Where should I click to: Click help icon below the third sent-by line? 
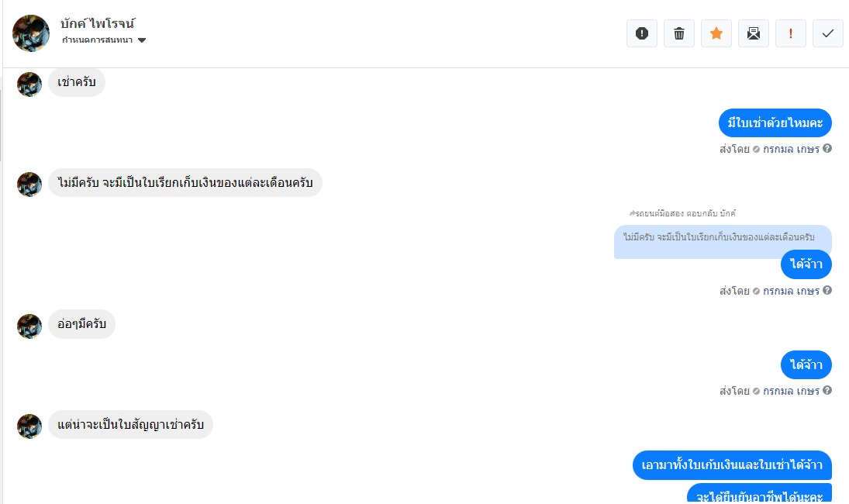827,391
